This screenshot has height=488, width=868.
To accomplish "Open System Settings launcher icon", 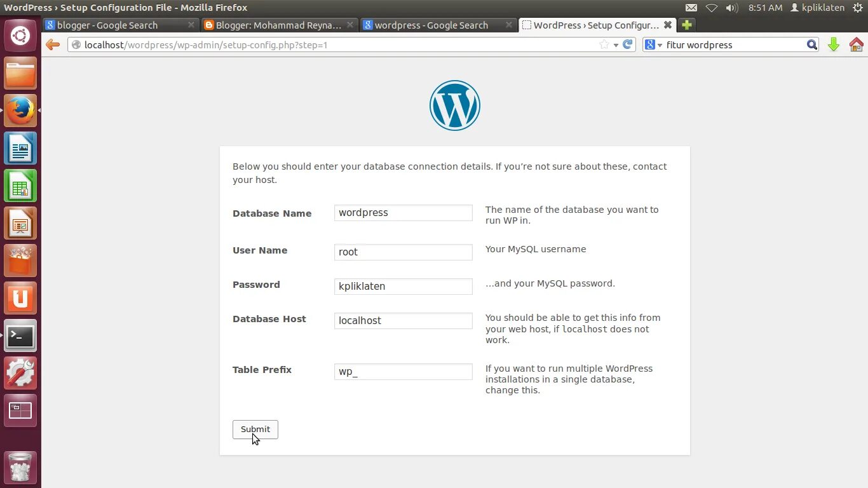I will [x=20, y=374].
